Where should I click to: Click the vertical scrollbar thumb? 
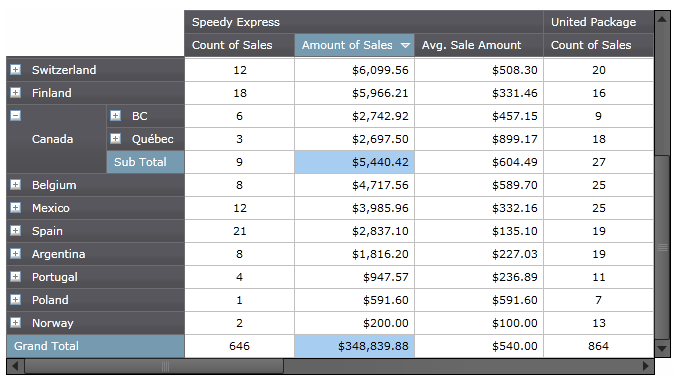[663, 247]
